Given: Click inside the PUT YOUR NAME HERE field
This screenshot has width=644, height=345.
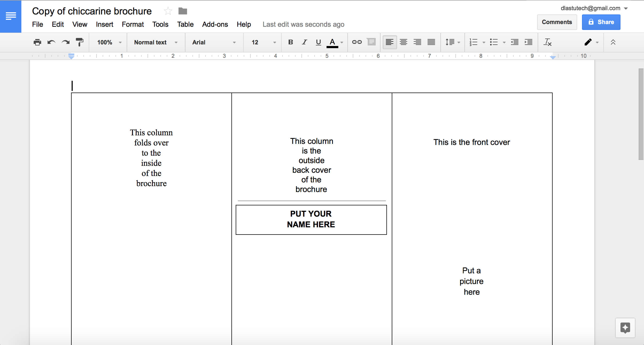Looking at the screenshot, I should 311,219.
